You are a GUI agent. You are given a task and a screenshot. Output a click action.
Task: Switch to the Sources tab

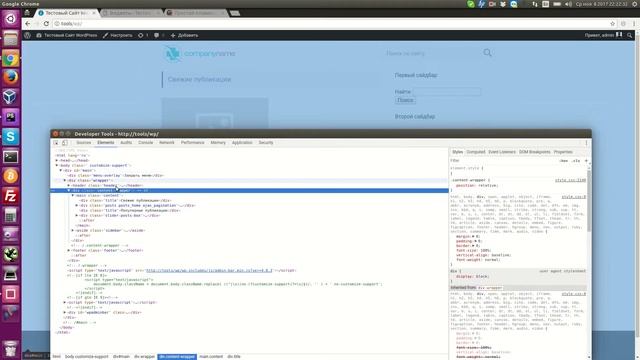[x=84, y=143]
